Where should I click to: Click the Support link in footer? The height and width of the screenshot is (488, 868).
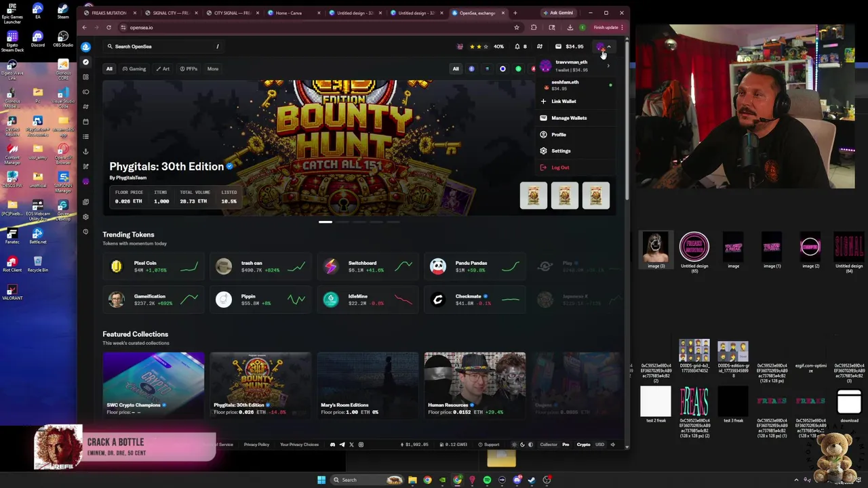[x=488, y=445]
